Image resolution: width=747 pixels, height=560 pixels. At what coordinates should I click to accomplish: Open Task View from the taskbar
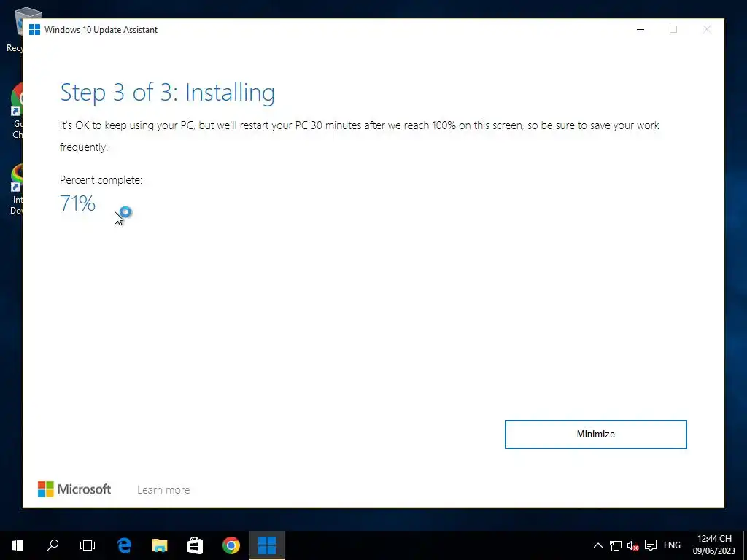click(x=88, y=545)
